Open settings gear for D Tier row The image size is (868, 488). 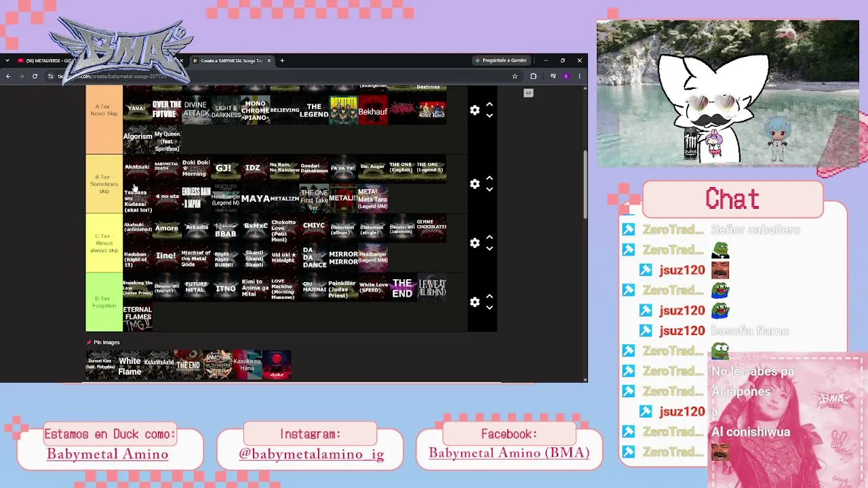475,302
